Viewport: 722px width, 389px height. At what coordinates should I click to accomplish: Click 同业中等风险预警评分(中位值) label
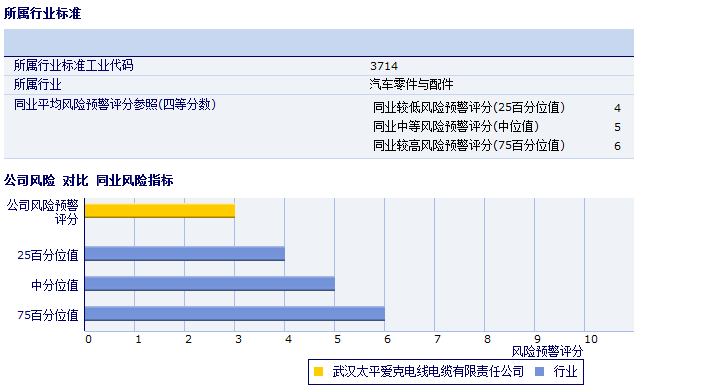(x=456, y=126)
